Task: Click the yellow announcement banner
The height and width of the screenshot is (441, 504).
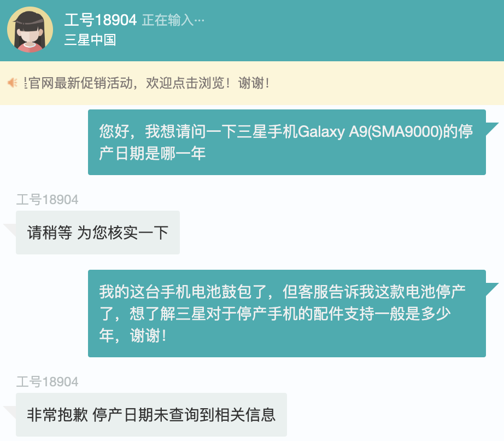Action: coord(252,83)
